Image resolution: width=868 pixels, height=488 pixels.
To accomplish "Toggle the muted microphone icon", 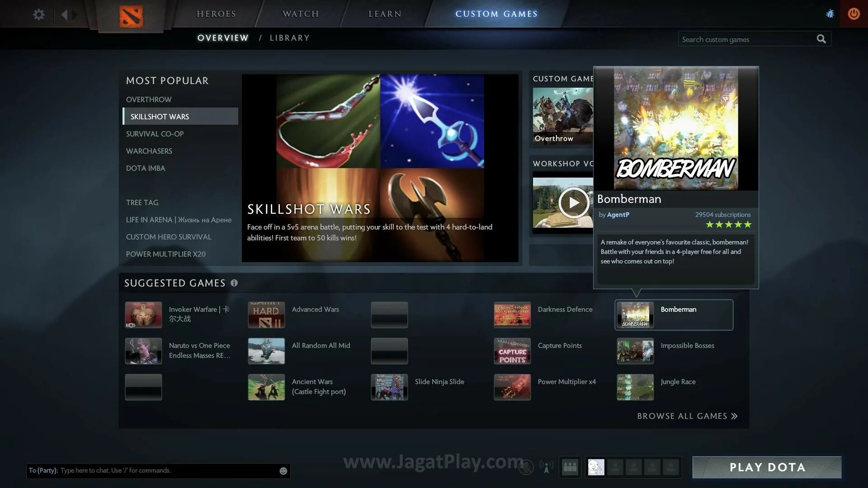I will [x=526, y=467].
